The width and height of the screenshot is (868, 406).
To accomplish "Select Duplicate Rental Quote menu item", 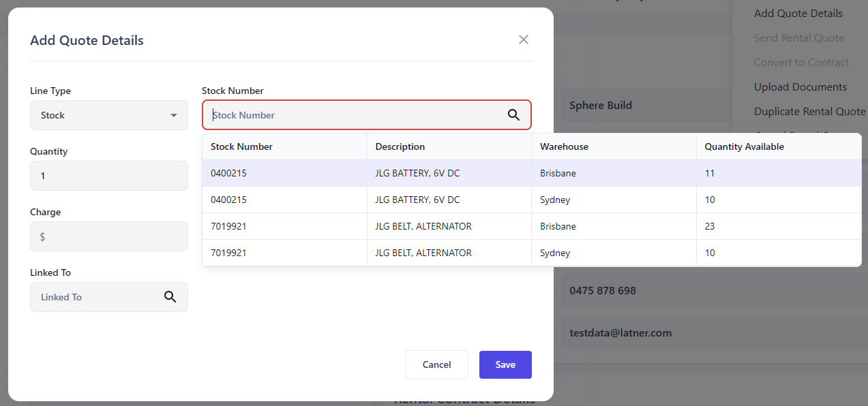I will click(x=809, y=112).
